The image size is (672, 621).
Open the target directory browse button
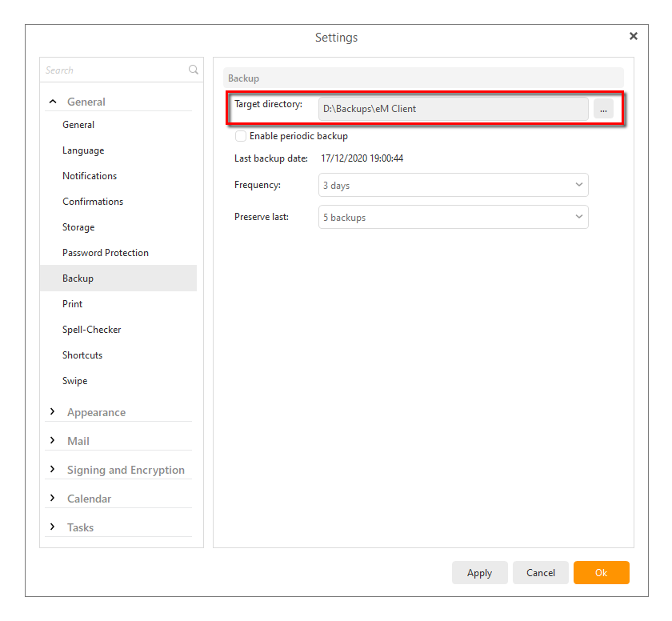click(x=603, y=109)
